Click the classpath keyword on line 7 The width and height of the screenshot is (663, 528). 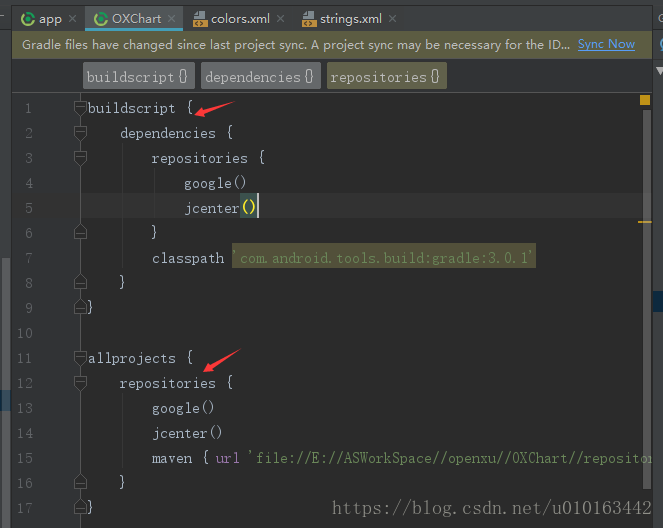[188, 258]
